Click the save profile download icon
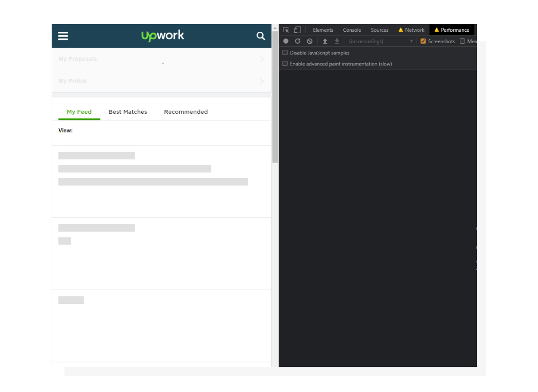This screenshot has width=538, height=392. 337,41
